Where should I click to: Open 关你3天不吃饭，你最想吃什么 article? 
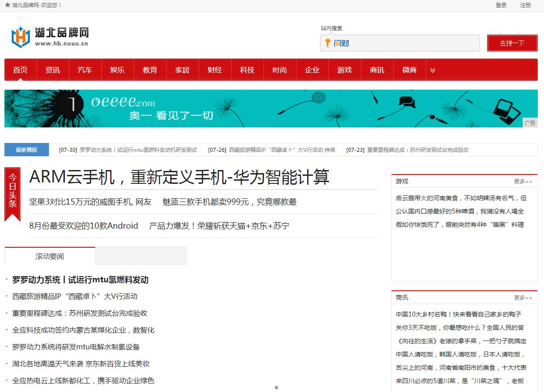[460, 328]
